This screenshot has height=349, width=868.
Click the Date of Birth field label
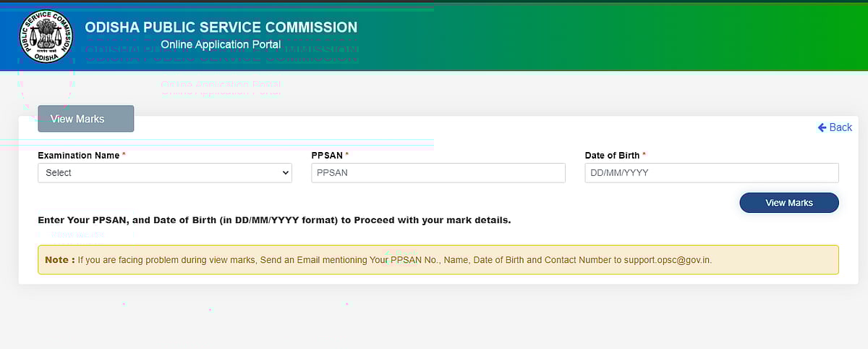coord(612,156)
